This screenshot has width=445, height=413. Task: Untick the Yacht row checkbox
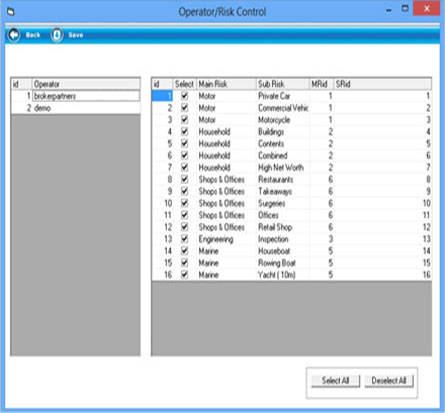[x=184, y=275]
